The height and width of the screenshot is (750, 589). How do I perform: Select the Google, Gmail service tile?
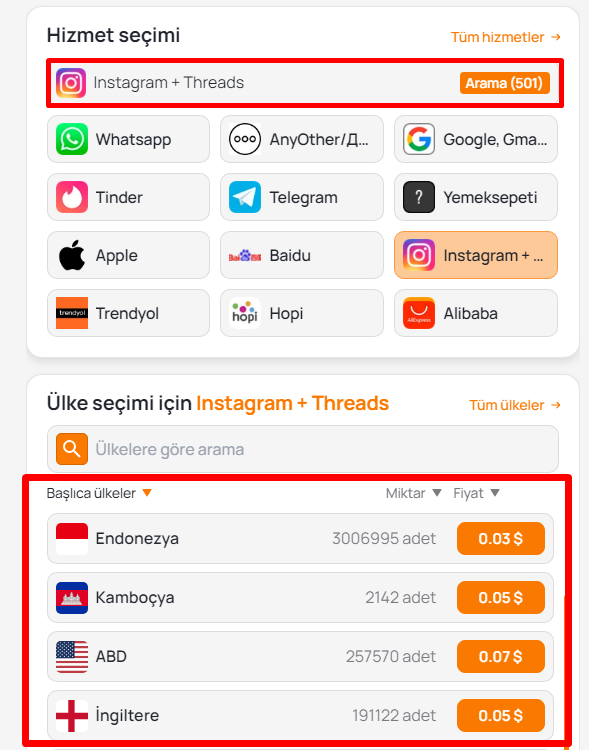pyautogui.click(x=476, y=139)
